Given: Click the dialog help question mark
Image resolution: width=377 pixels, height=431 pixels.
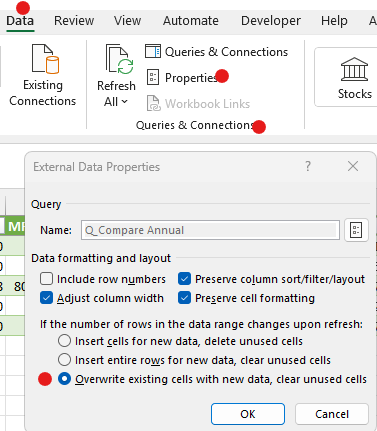Looking at the screenshot, I should point(308,166).
